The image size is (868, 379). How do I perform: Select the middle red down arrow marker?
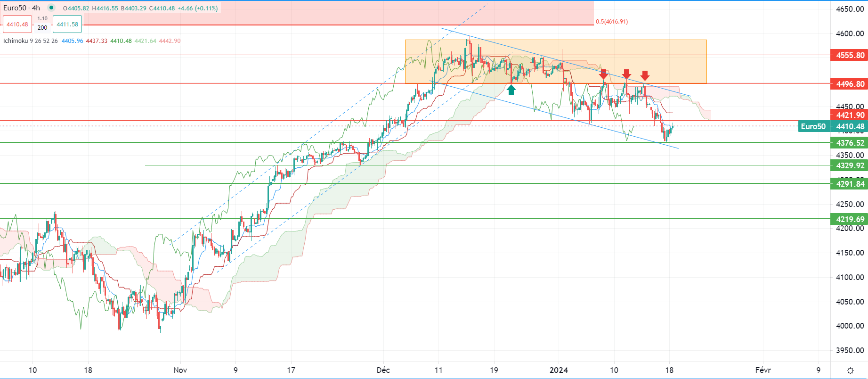pos(626,74)
